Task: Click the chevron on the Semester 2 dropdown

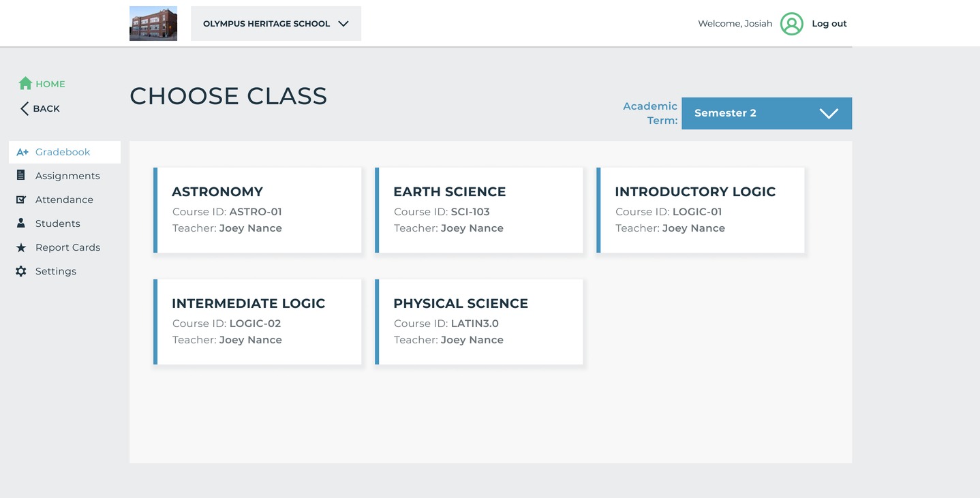Action: 829,113
